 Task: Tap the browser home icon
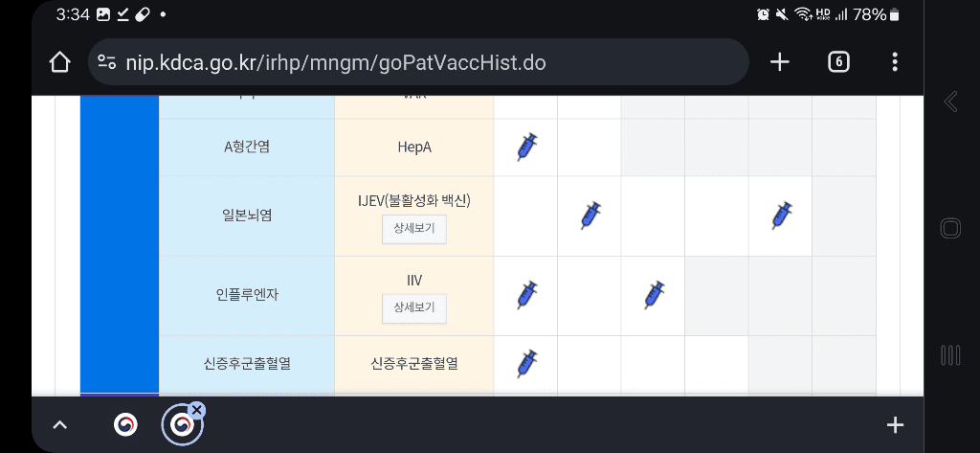(59, 62)
